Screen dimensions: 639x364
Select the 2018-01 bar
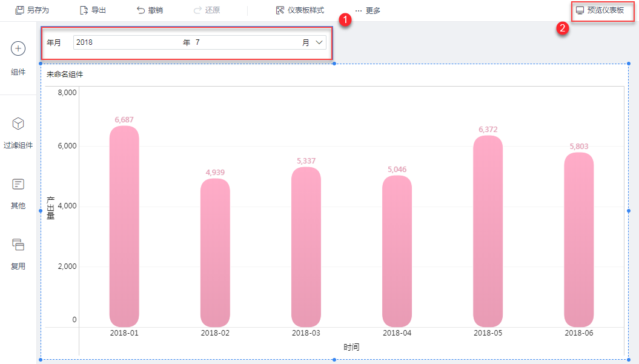124,227
